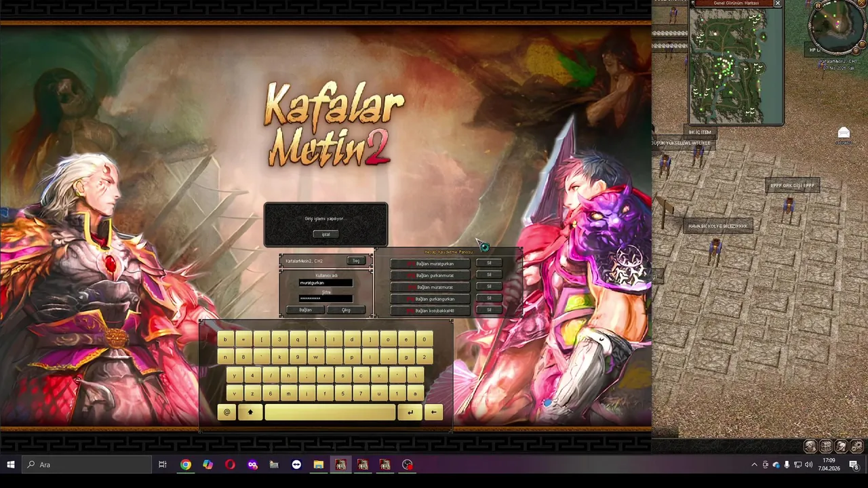This screenshot has height=488, width=868.
Task: Tap the 'g' key on virtual keyboard
Action: tap(407, 357)
